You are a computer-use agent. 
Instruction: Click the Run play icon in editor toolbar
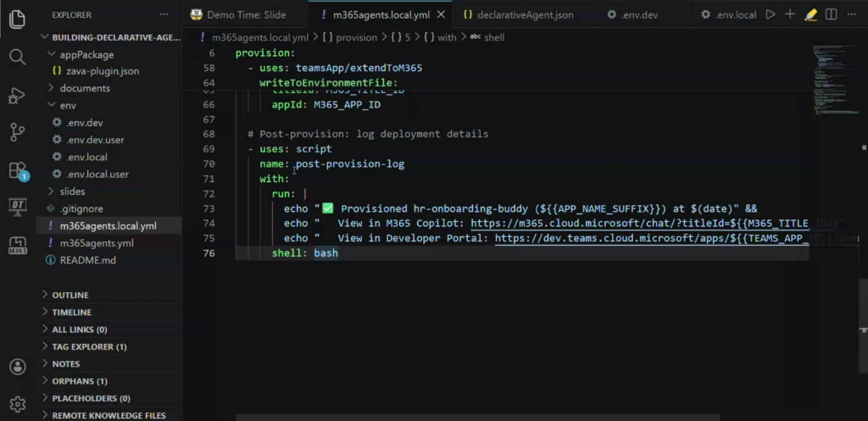point(771,14)
